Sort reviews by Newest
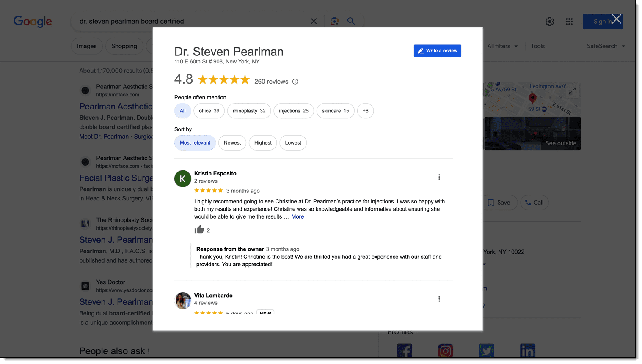This screenshot has width=642, height=364. [x=232, y=143]
